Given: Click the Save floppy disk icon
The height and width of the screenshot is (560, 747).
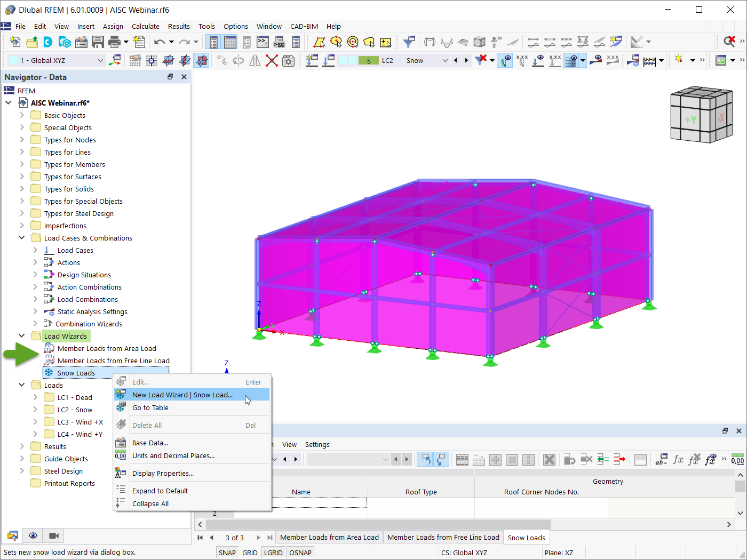Looking at the screenshot, I should click(x=98, y=42).
